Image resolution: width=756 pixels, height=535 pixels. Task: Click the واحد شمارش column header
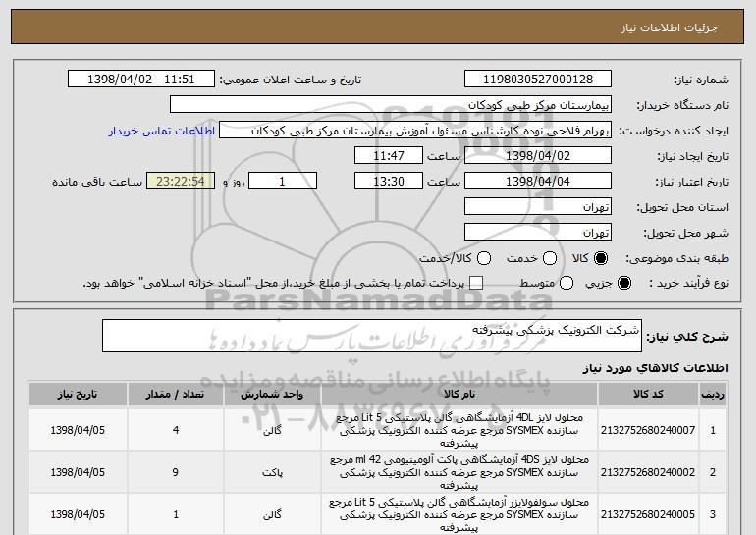[272, 395]
